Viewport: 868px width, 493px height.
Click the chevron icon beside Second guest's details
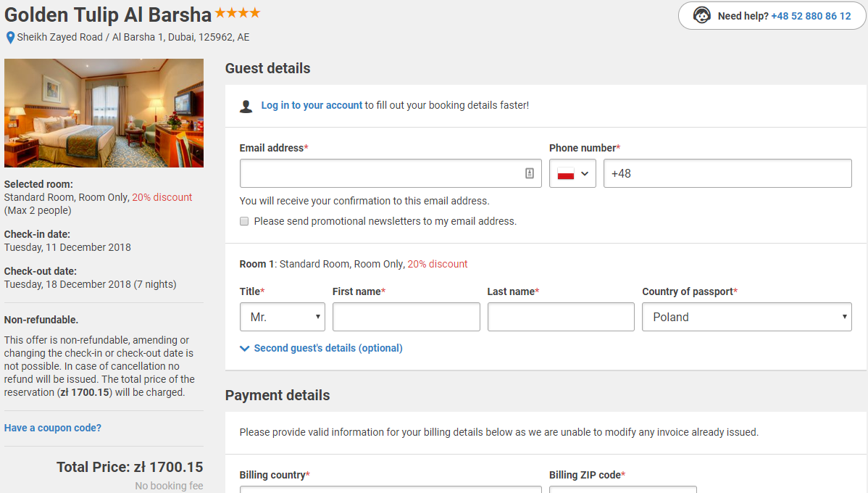(x=244, y=349)
